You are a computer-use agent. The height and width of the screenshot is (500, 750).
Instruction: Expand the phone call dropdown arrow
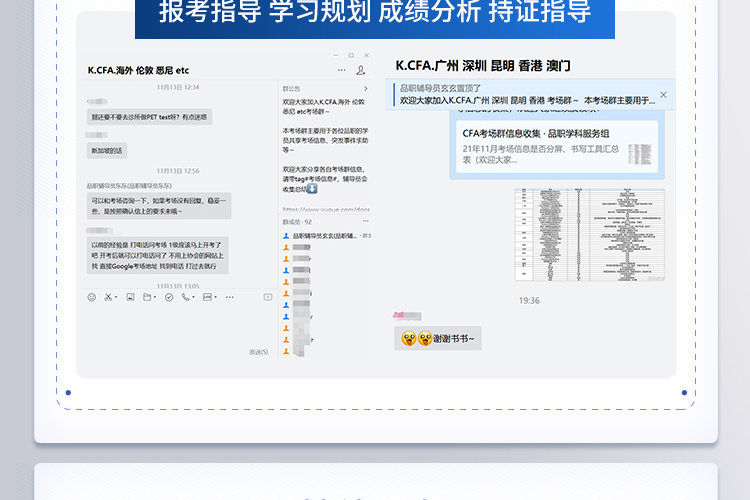pyautogui.click(x=194, y=297)
